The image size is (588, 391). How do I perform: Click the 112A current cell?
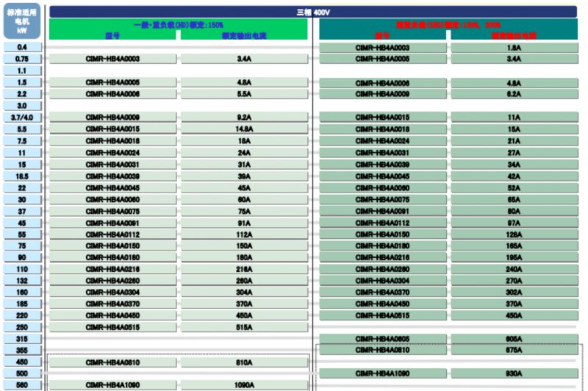(x=244, y=234)
